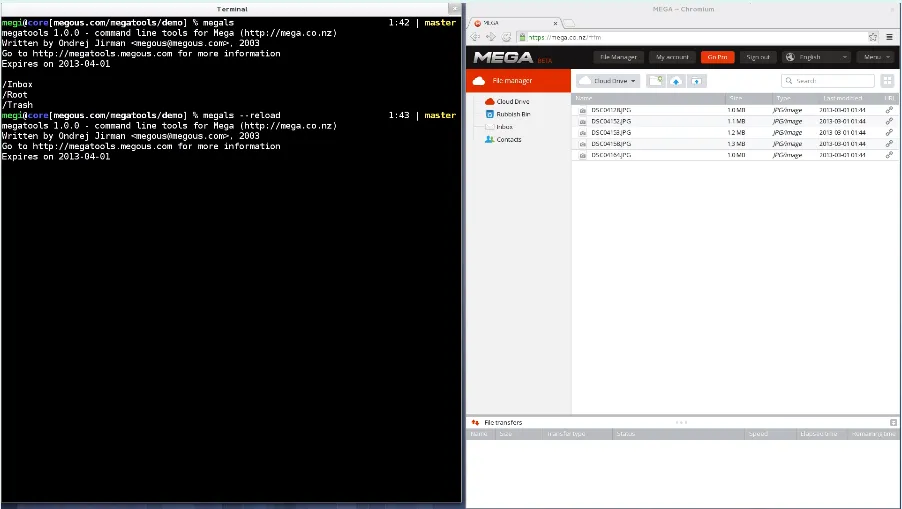The height and width of the screenshot is (509, 902).
Task: Click the link icon on DSC04164.JPG row
Action: [x=889, y=155]
